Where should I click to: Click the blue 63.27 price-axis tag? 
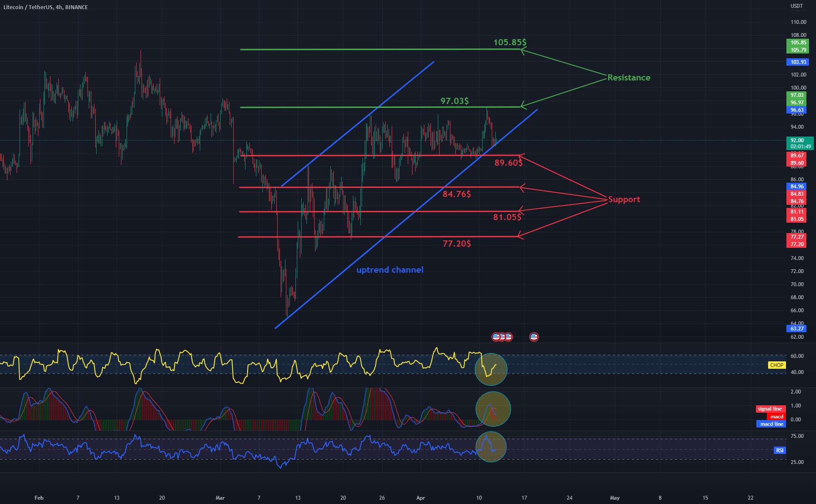pos(797,329)
